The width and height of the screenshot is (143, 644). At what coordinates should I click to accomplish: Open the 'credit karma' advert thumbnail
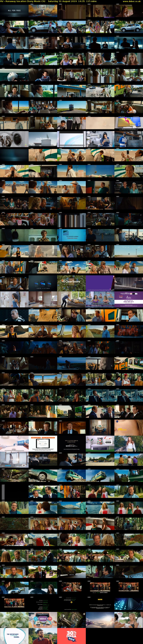43,139
